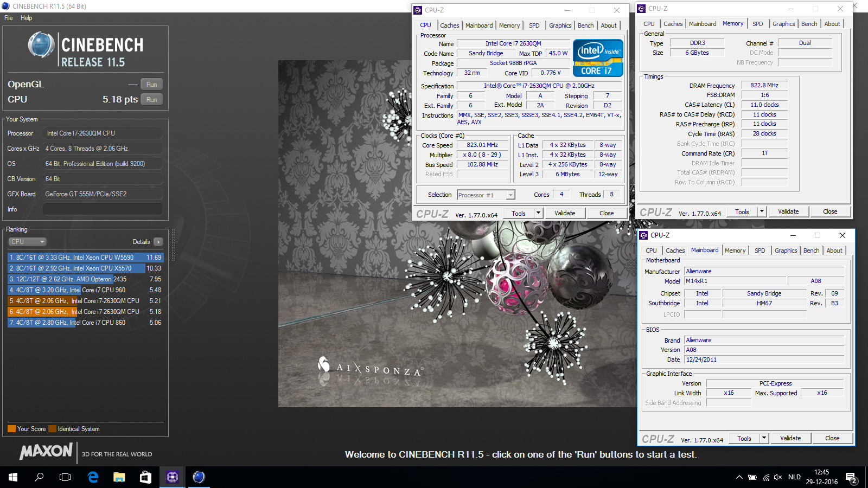Open SPD tab in CPU-Z CPU window
Viewport: 868px width, 488px height.
coord(534,25)
